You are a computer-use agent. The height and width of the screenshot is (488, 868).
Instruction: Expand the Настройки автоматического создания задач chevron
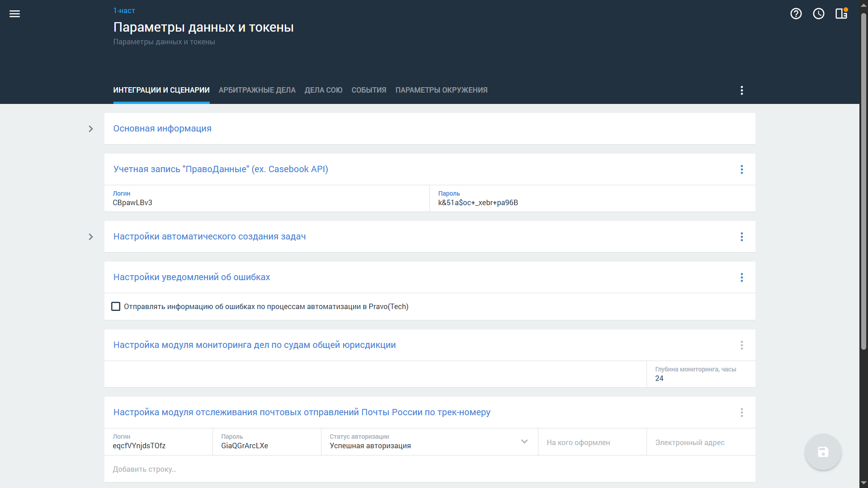90,237
